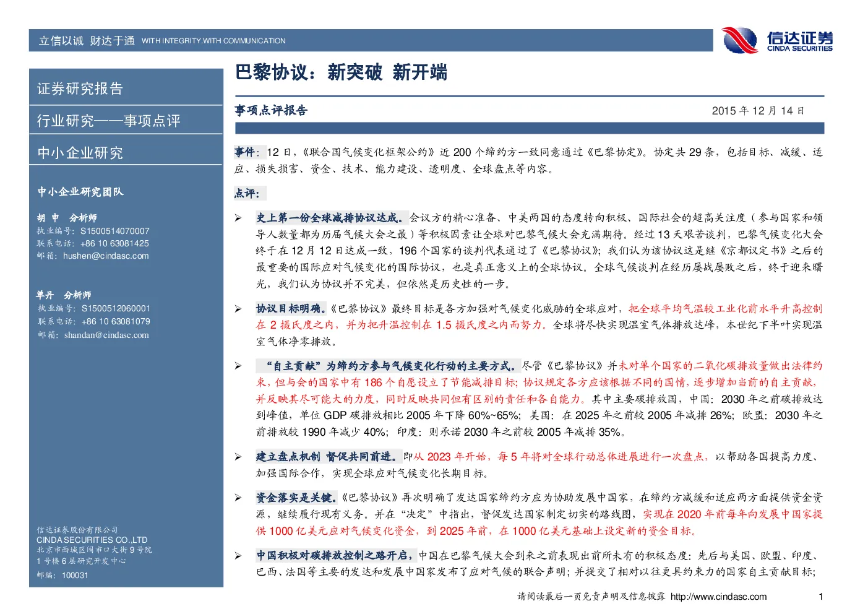Click analyst name 胡申 分析师

[x=67, y=218]
